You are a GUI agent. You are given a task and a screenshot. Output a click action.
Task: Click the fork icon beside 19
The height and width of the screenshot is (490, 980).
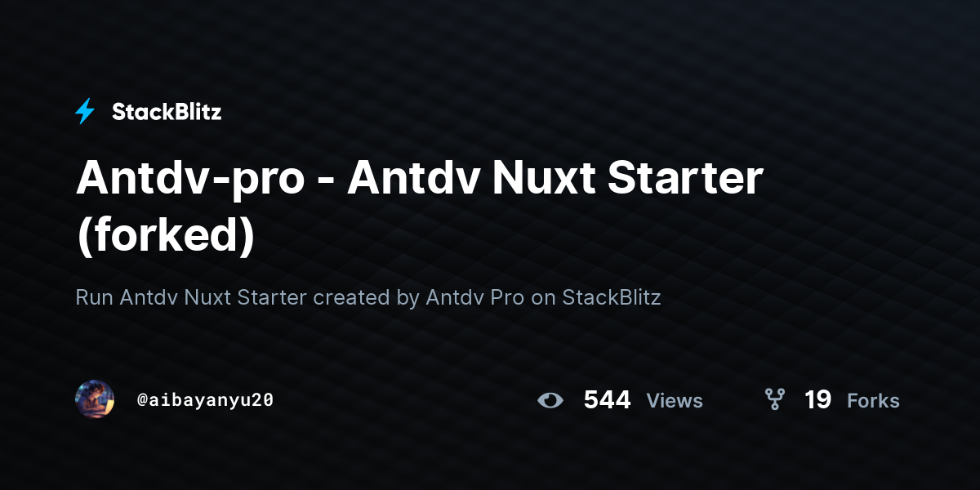tap(774, 399)
